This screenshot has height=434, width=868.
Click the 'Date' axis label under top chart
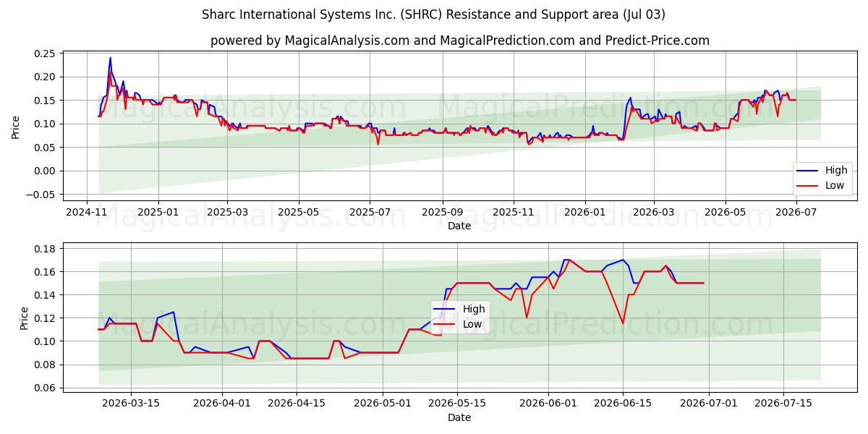pyautogui.click(x=459, y=226)
